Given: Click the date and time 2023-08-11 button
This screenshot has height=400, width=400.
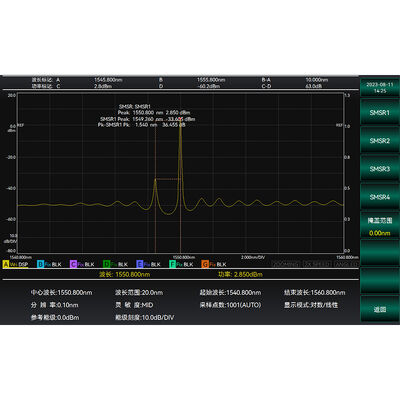Looking at the screenshot, I should coord(379,87).
